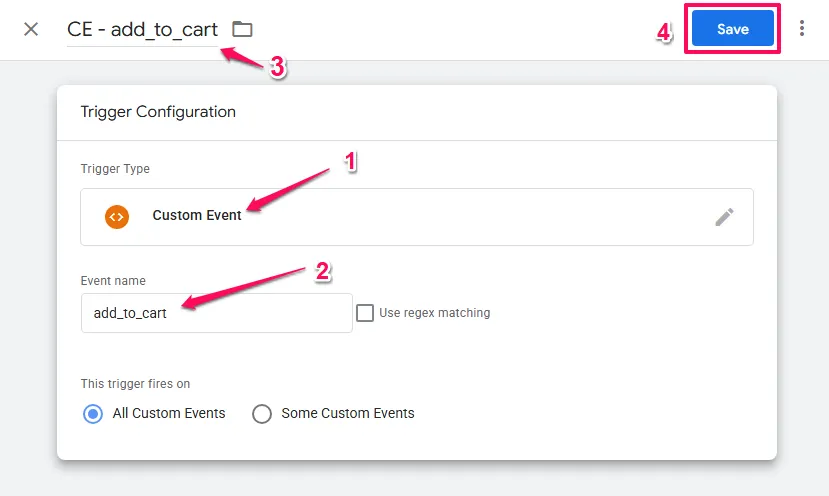Click the 'This trigger fires on' label

click(x=135, y=384)
